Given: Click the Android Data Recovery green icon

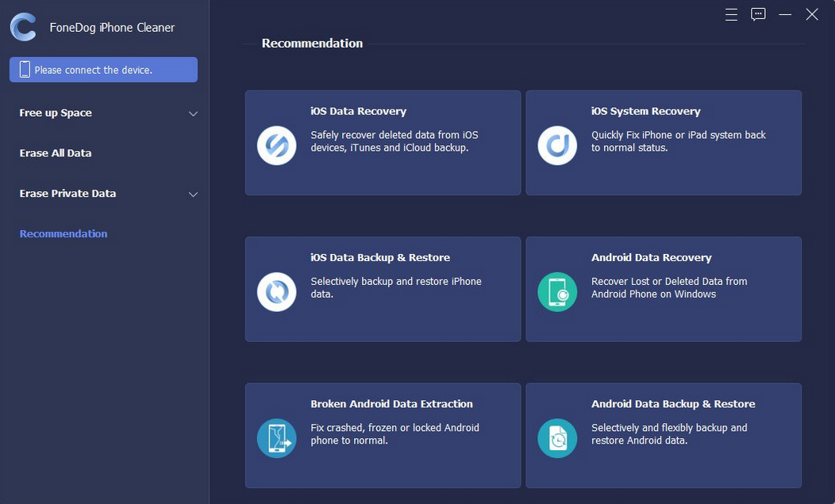Looking at the screenshot, I should (557, 292).
